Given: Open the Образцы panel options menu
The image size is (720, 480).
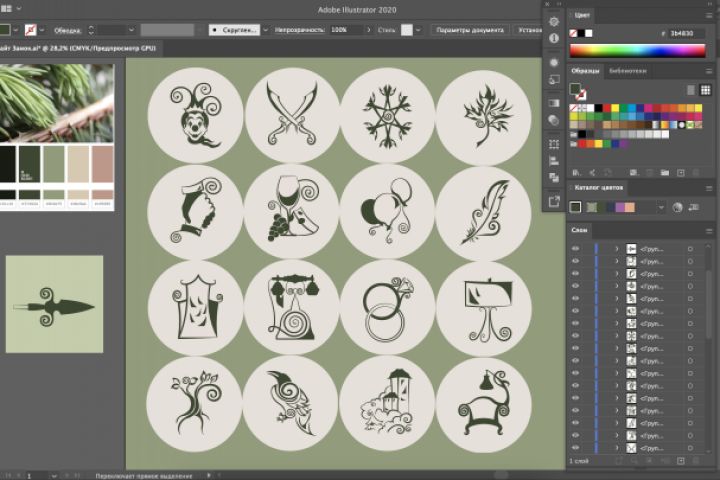Looking at the screenshot, I should (709, 71).
